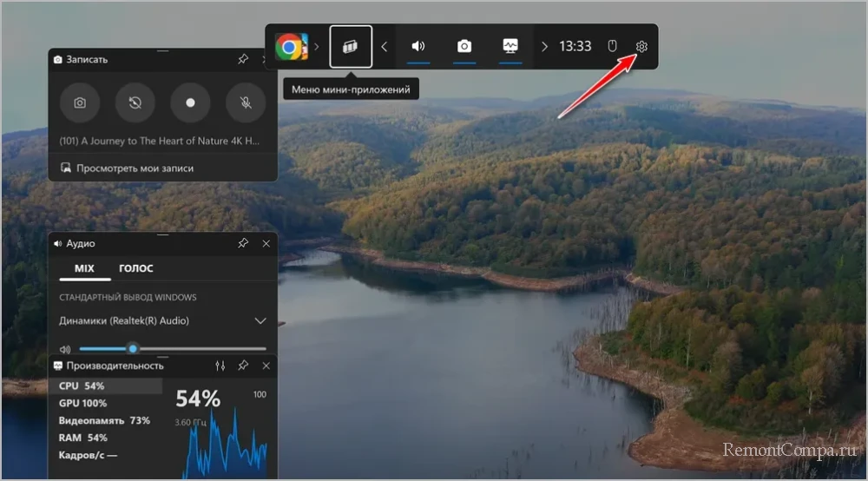The height and width of the screenshot is (481, 868).
Task: Toggle the Audio widget speaker icon
Action: 418,47
